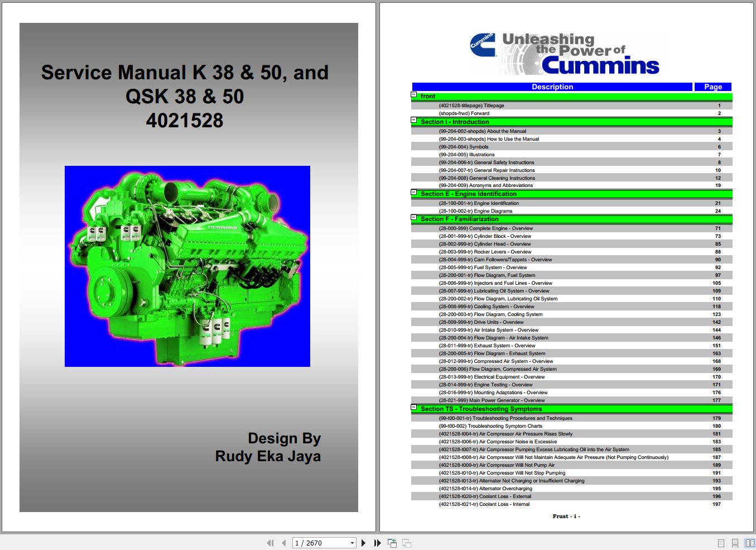Collapse Section i - Introduction

click(x=414, y=120)
